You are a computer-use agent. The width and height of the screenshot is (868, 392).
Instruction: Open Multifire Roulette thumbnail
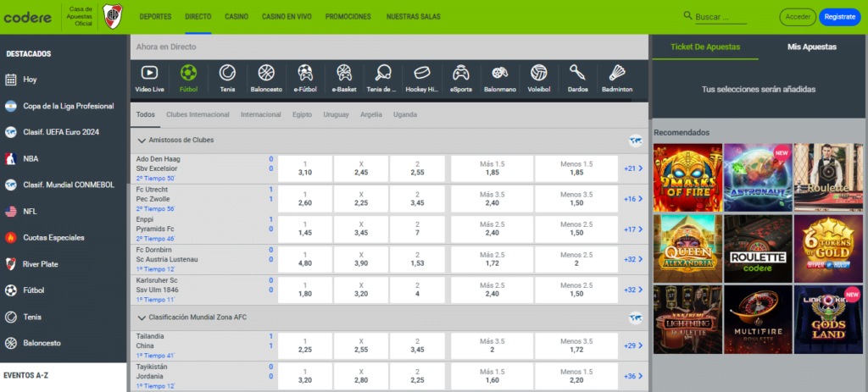click(x=759, y=319)
